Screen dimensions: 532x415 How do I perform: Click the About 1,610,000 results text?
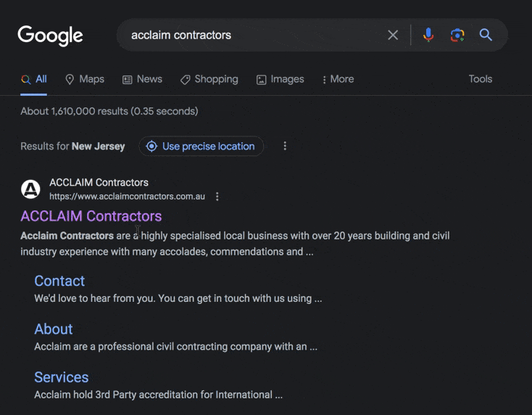point(109,111)
